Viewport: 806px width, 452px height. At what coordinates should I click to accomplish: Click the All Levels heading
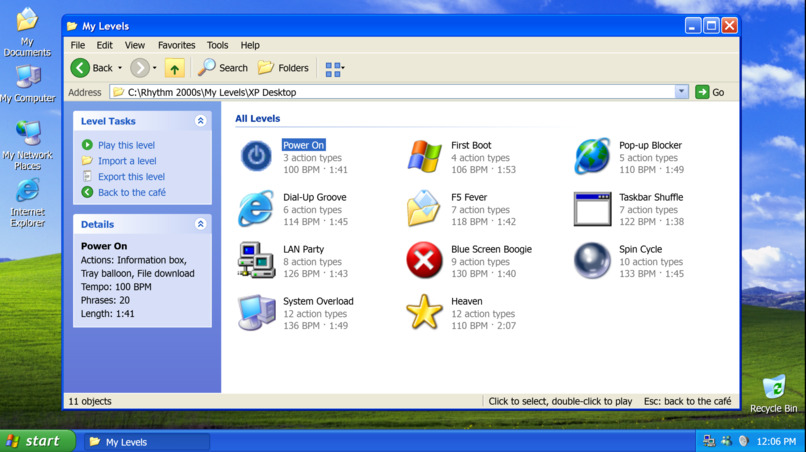tap(258, 118)
